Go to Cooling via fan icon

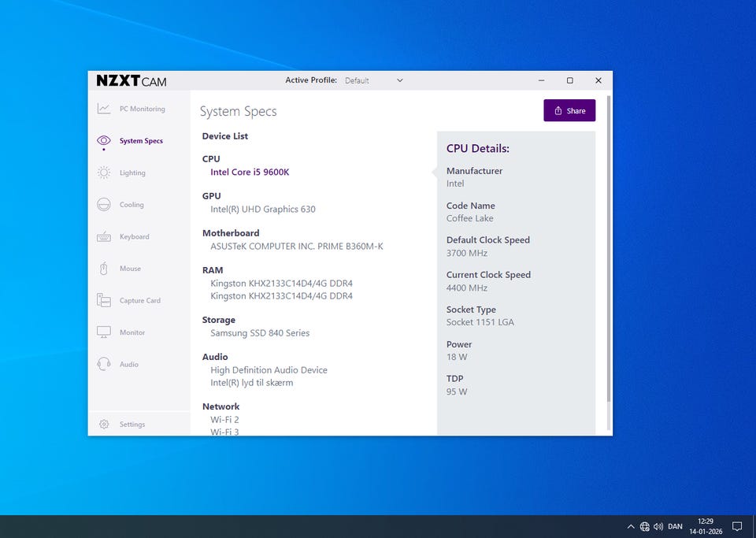click(x=104, y=205)
